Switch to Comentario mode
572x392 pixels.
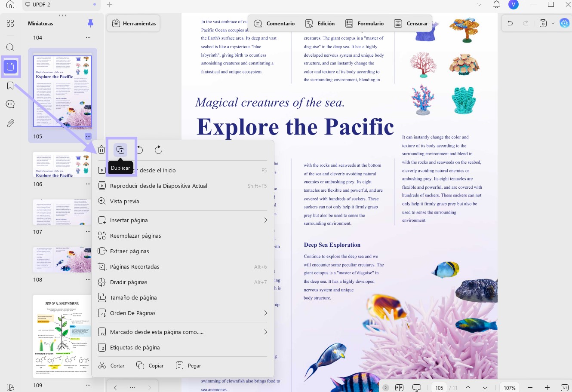point(274,24)
